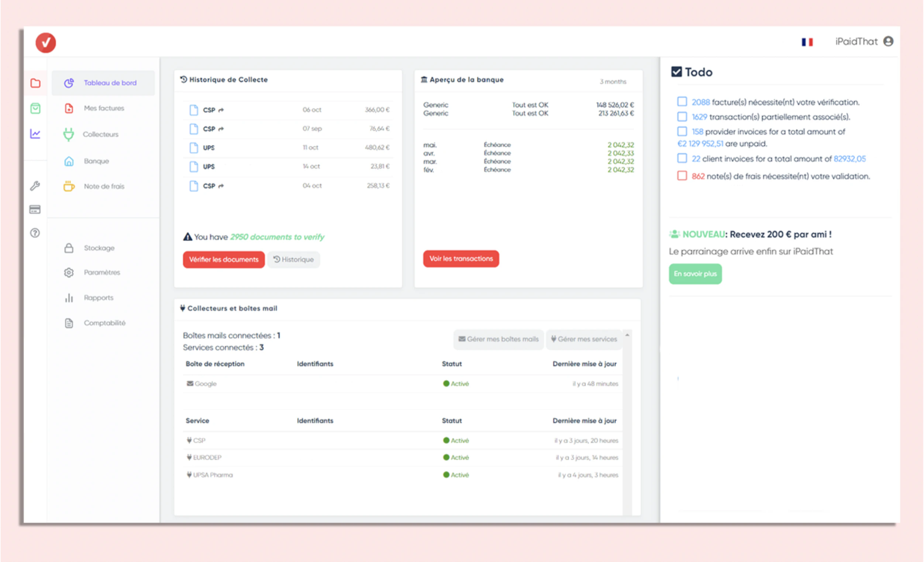Open the iPaidThat account menu

(x=864, y=41)
